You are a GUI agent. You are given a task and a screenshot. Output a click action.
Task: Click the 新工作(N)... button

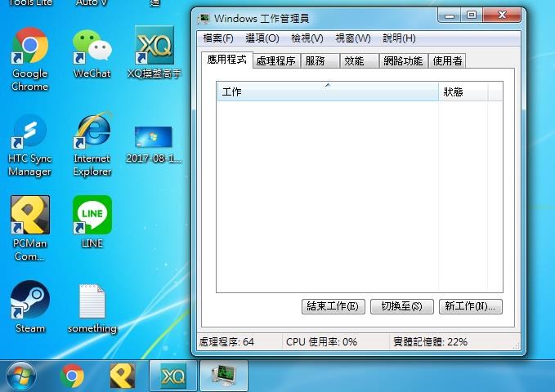coord(471,306)
